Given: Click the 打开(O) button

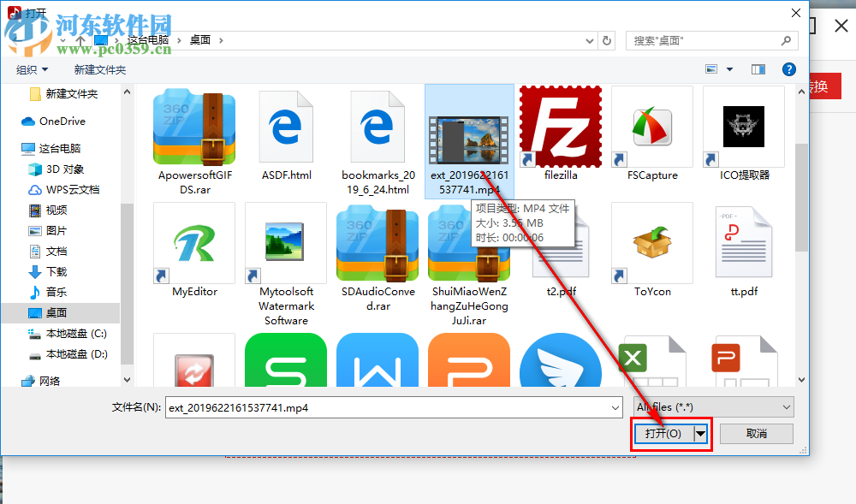Looking at the screenshot, I should pos(663,434).
